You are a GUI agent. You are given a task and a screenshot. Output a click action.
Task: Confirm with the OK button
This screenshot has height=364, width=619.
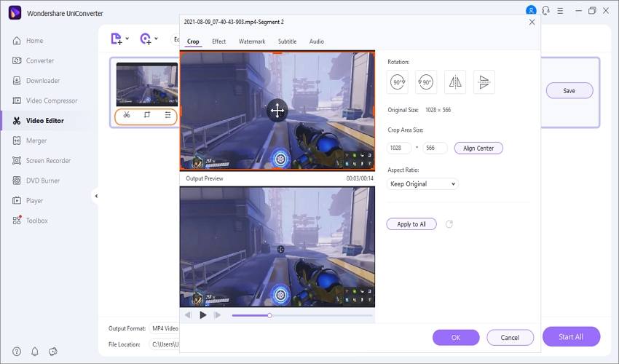click(456, 338)
